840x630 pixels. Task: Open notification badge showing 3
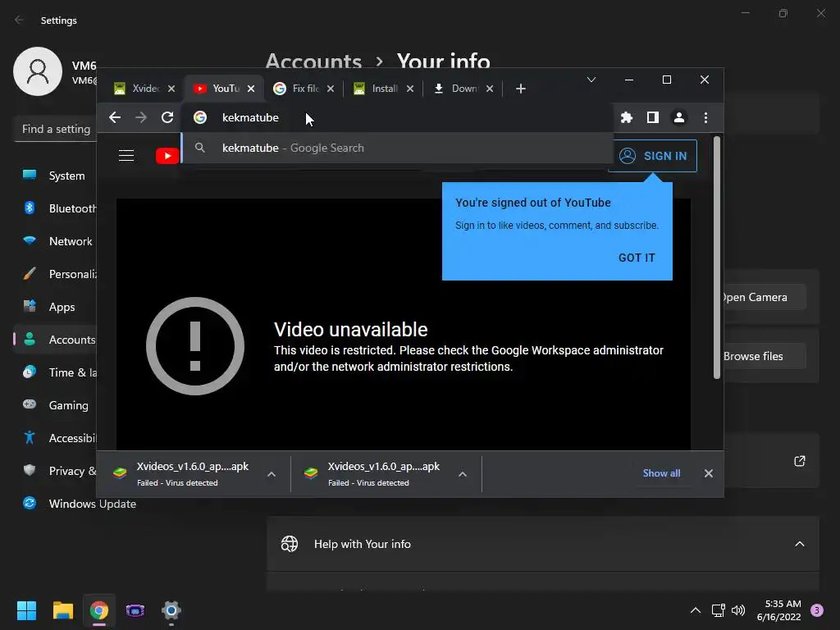[x=817, y=610]
